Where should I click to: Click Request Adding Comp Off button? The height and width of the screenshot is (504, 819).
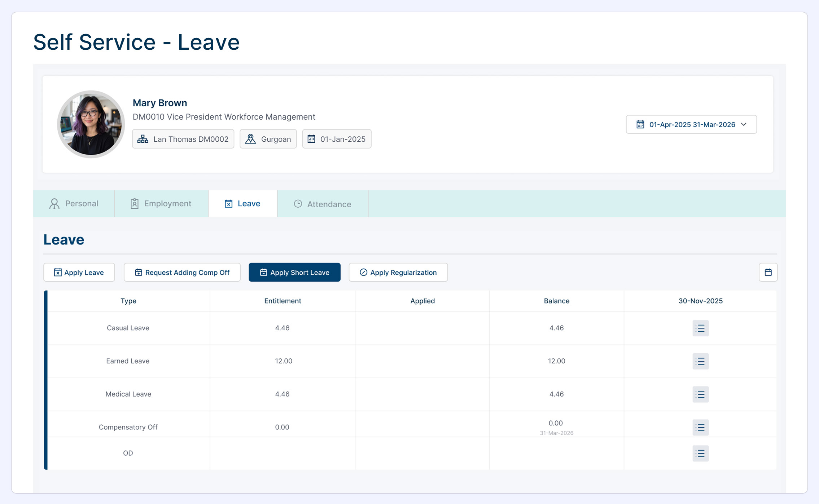tap(182, 273)
